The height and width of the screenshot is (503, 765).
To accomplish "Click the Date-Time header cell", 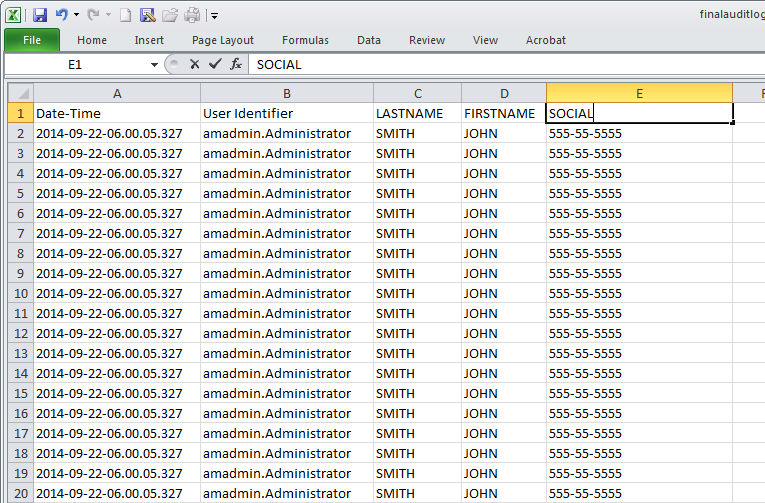I will pyautogui.click(x=117, y=113).
